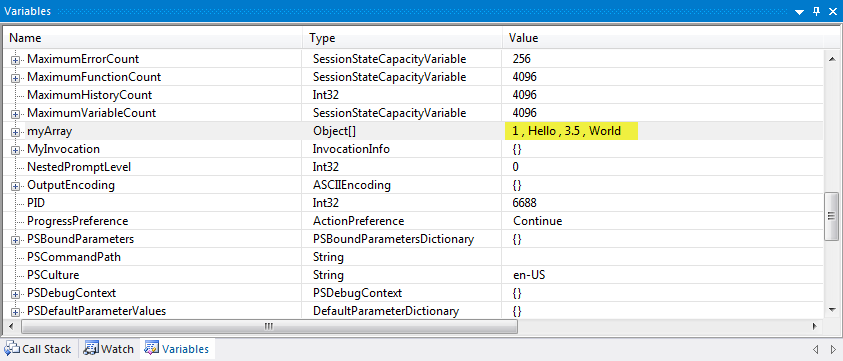Switch to the Call Stack tab
Image resolution: width=843 pixels, height=361 pixels.
pyautogui.click(x=38, y=349)
